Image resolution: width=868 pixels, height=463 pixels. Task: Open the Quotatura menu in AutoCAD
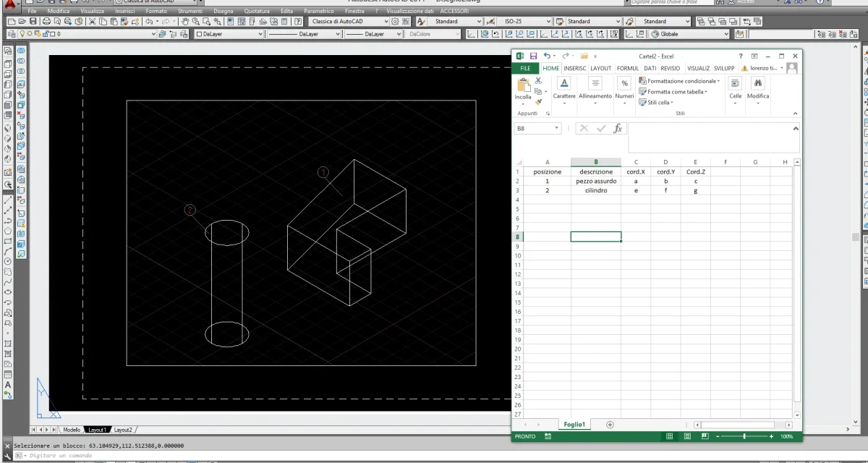click(x=257, y=12)
